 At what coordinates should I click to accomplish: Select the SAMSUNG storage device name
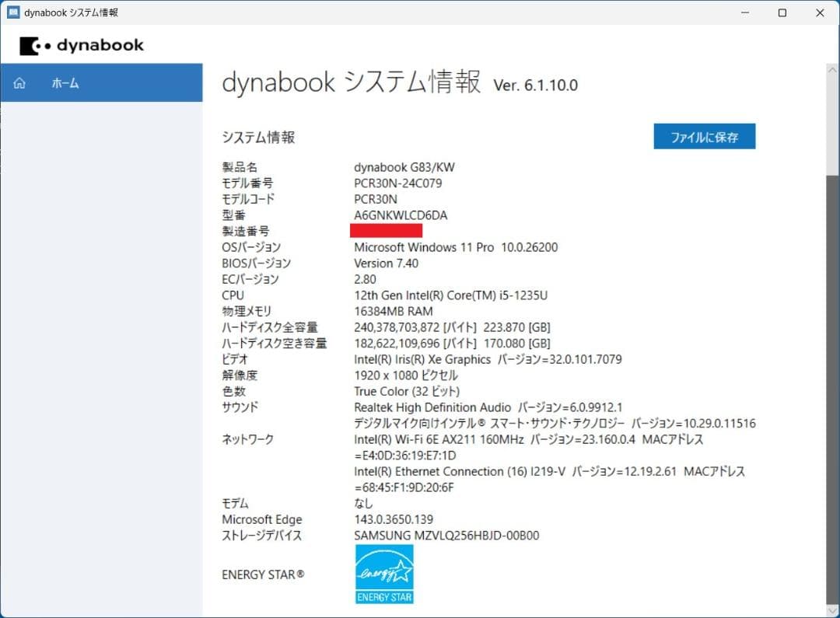pyautogui.click(x=446, y=535)
